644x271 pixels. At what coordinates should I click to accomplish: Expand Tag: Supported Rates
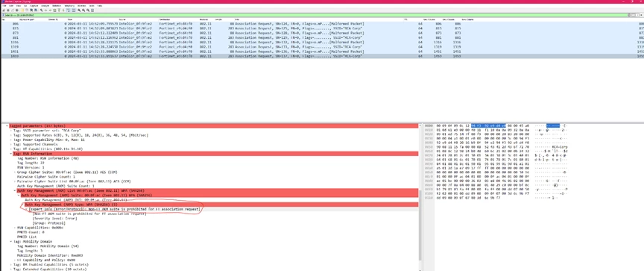point(11,135)
